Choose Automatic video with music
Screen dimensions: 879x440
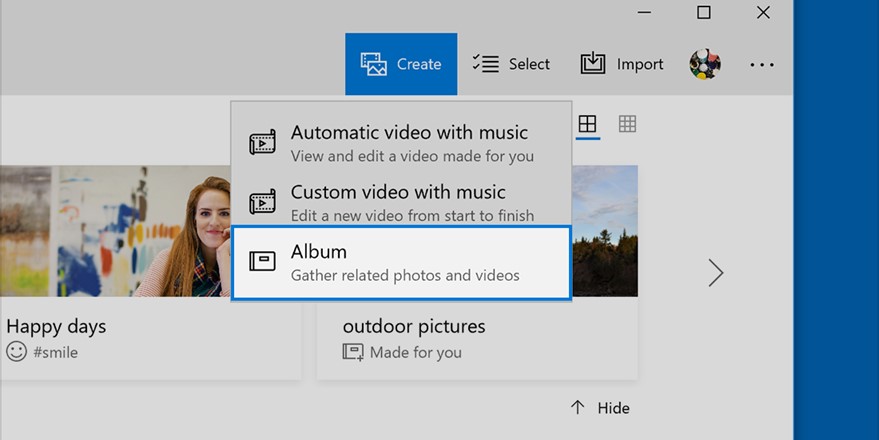(x=401, y=142)
